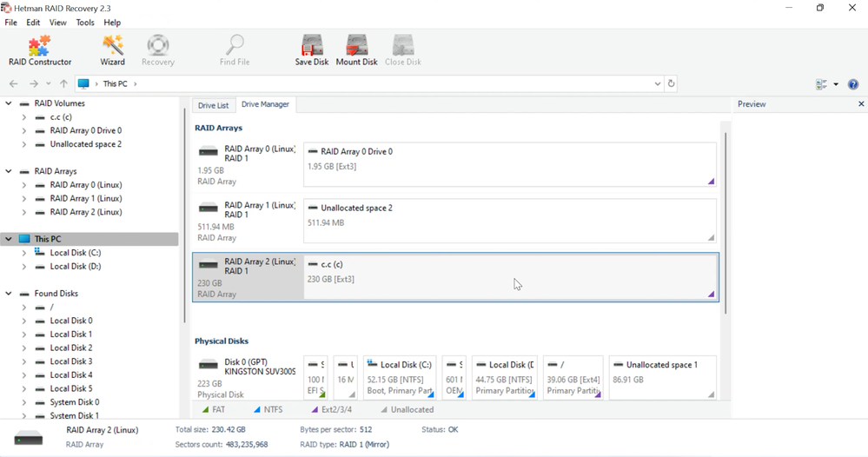Open the recent locations dropdown arrow
Viewport: 868px width, 457px height.
48,83
